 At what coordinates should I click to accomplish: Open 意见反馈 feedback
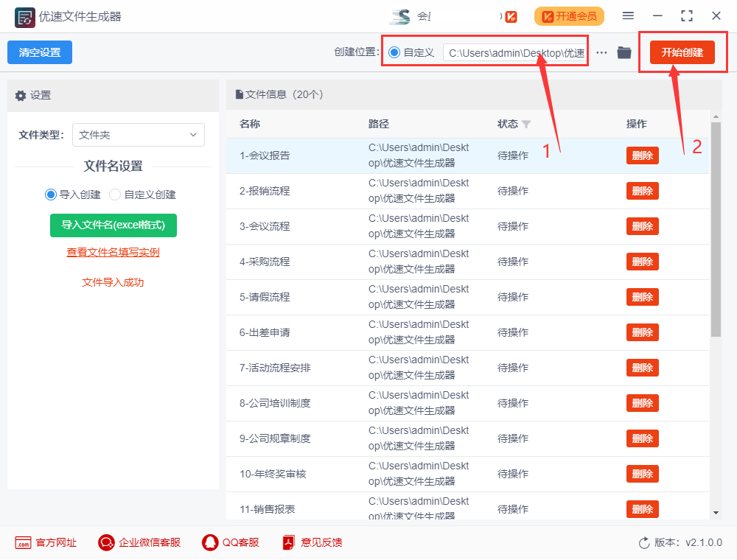pos(287,542)
